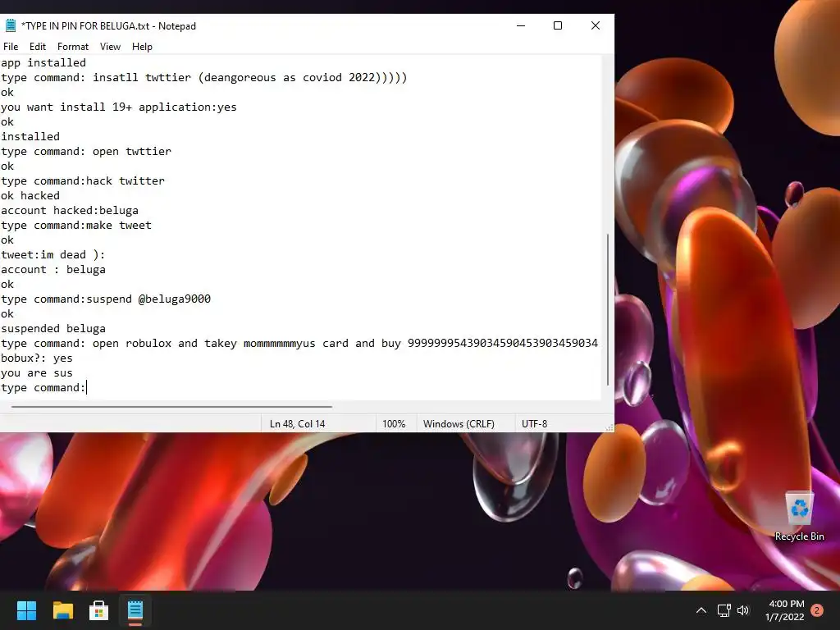Image resolution: width=840 pixels, height=630 pixels.
Task: Open the Help menu
Action: (142, 47)
